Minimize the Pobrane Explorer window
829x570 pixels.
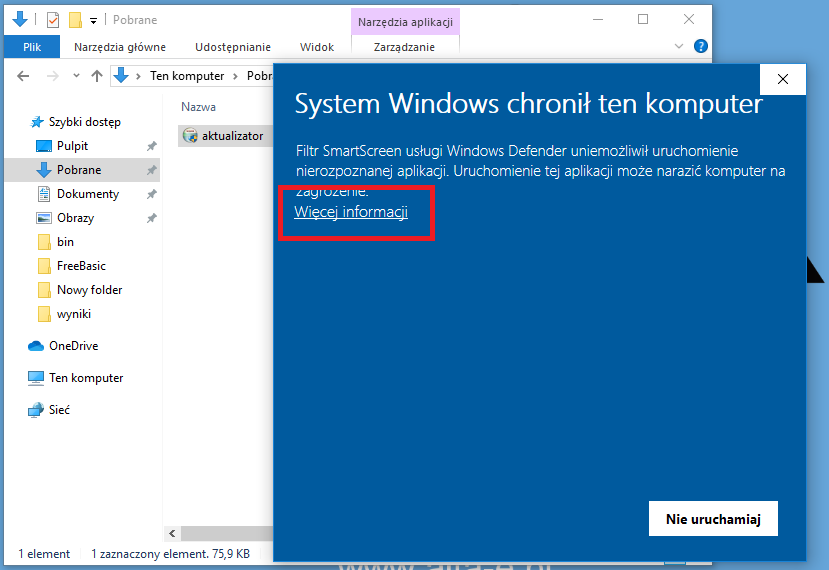[598, 20]
